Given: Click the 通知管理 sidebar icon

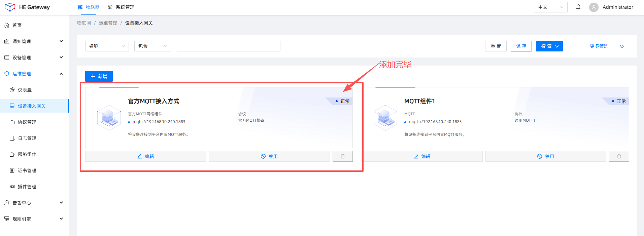Looking at the screenshot, I should pos(7,41).
